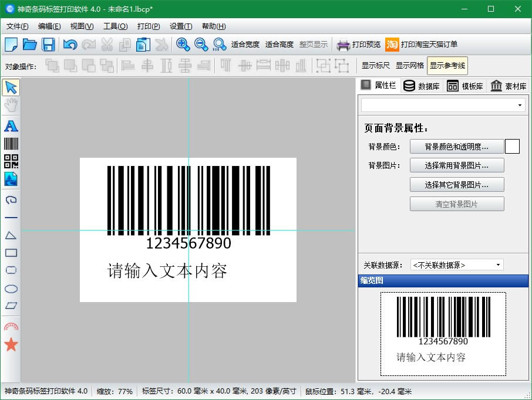Select the triangle shape tool
The width and height of the screenshot is (532, 400).
[x=11, y=235]
